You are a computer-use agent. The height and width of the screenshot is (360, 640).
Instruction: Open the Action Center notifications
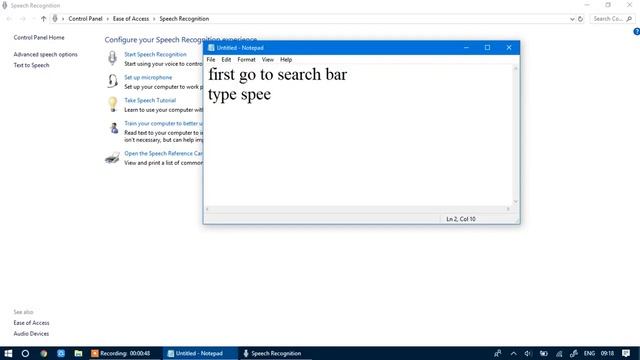[x=626, y=353]
